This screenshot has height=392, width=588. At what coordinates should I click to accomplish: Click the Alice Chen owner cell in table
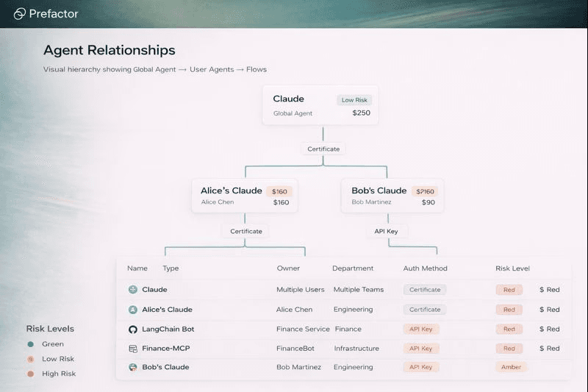(x=294, y=310)
